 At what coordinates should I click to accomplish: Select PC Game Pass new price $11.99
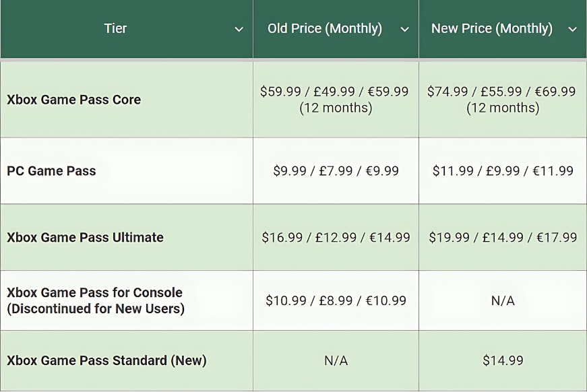coord(503,171)
